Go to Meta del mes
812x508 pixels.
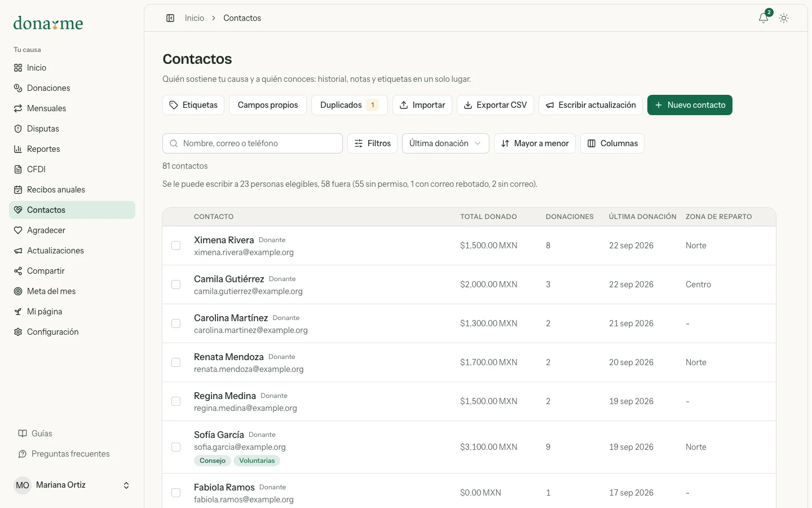[x=72, y=291]
